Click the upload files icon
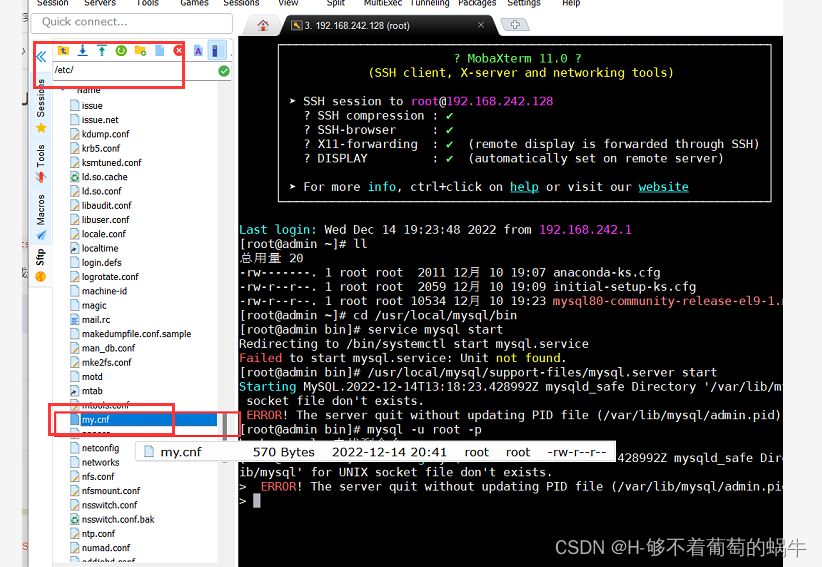The image size is (822, 567). 102,51
